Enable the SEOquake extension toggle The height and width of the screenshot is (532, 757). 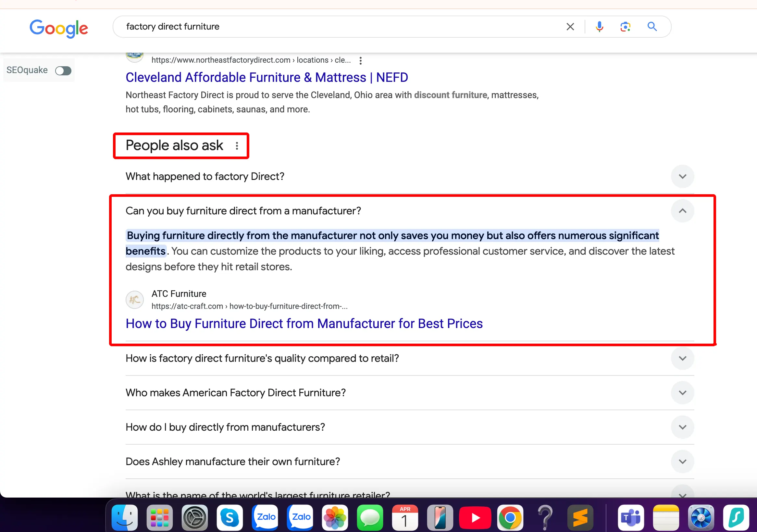click(63, 70)
